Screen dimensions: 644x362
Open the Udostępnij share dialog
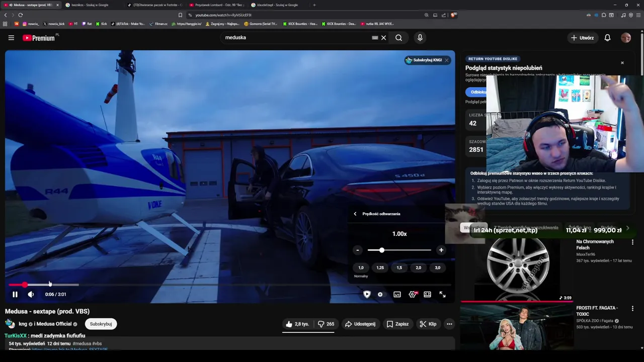coord(360,324)
